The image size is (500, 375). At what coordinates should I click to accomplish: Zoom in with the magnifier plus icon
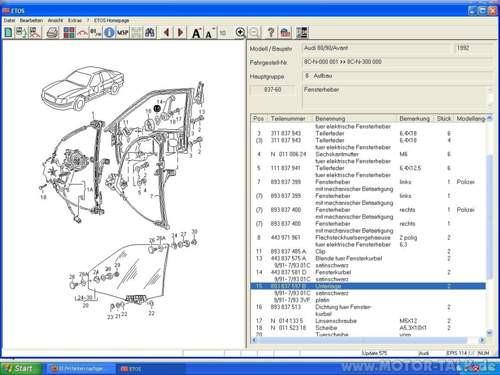coord(240,33)
